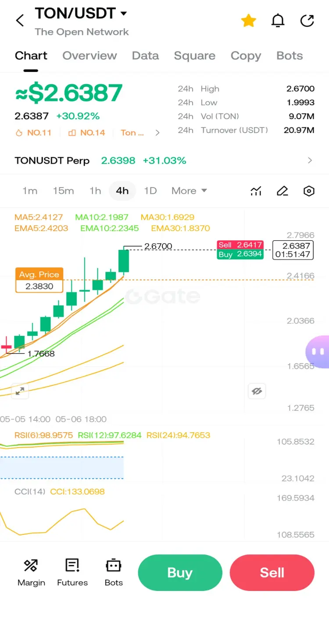
Task: Tap the Buy 2.6394 price tag
Action: pyautogui.click(x=240, y=254)
